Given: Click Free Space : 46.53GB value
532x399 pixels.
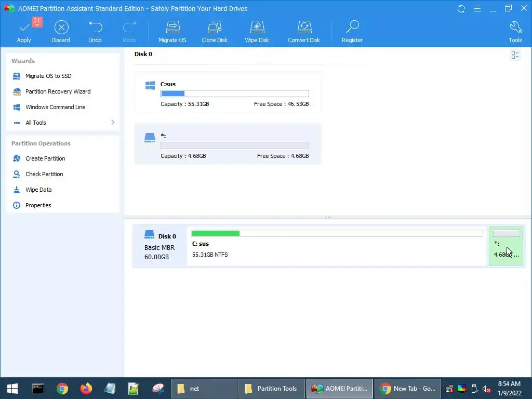Looking at the screenshot, I should (x=281, y=104).
